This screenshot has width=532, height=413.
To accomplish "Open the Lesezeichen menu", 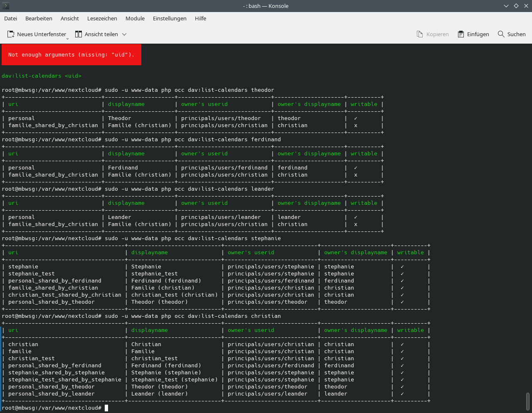I will pyautogui.click(x=102, y=18).
